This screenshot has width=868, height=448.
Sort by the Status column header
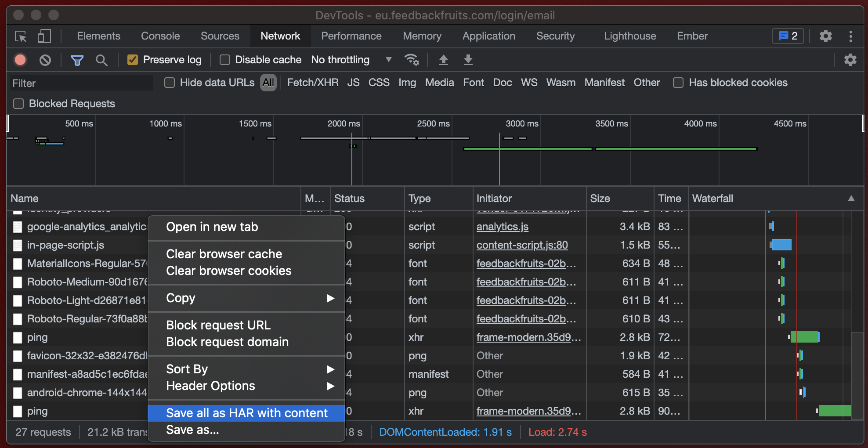pyautogui.click(x=367, y=199)
